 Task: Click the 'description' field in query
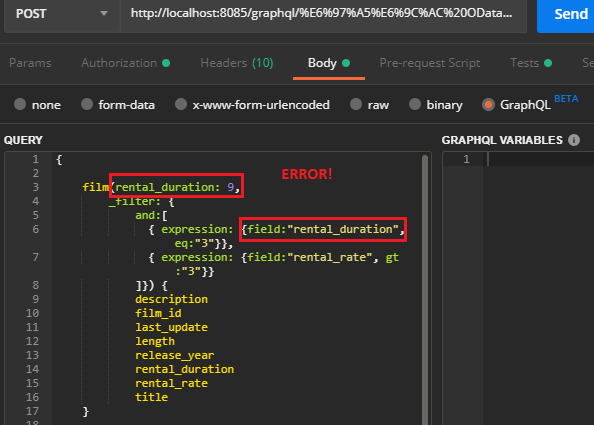[x=172, y=299]
